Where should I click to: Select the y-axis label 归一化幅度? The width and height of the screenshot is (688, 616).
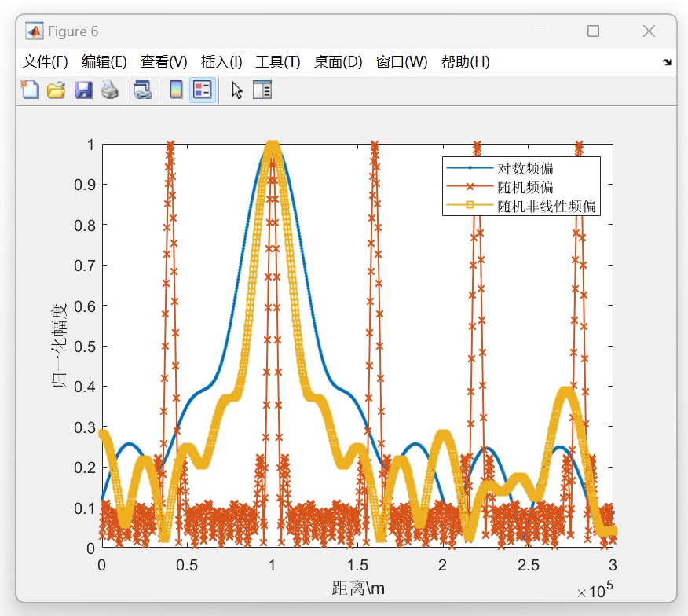tap(59, 346)
